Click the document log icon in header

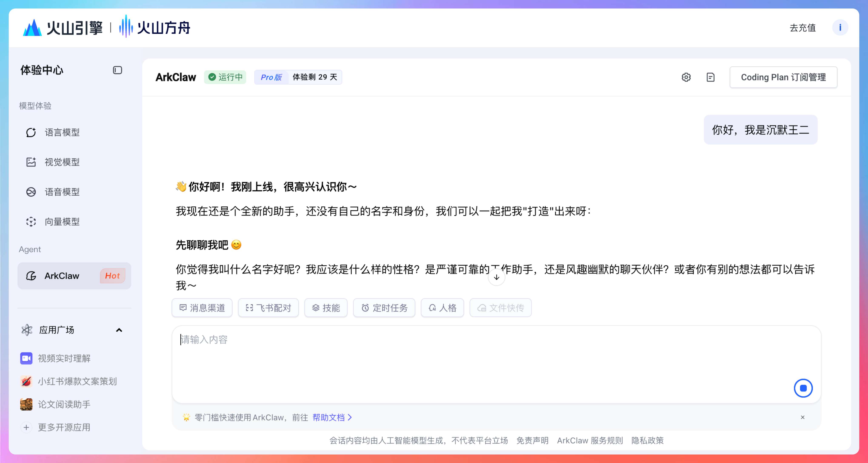coord(710,77)
